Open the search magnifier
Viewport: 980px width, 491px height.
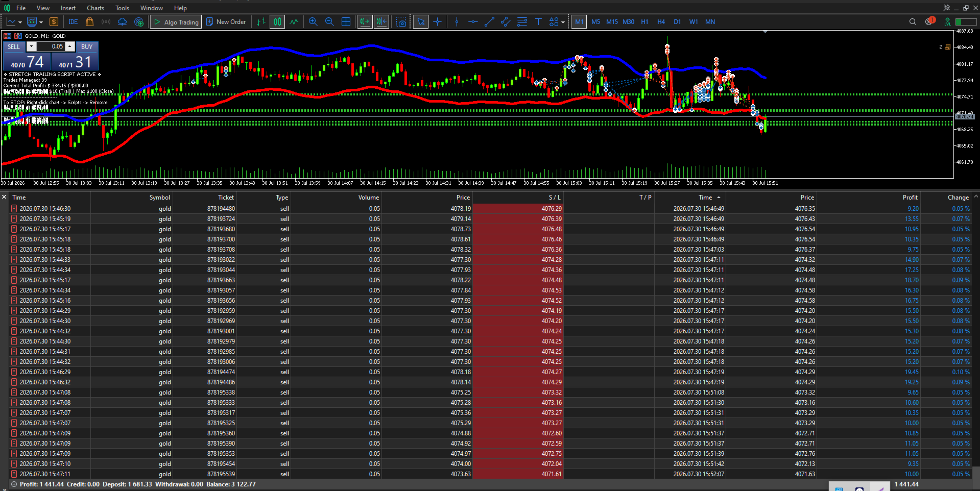(x=913, y=22)
